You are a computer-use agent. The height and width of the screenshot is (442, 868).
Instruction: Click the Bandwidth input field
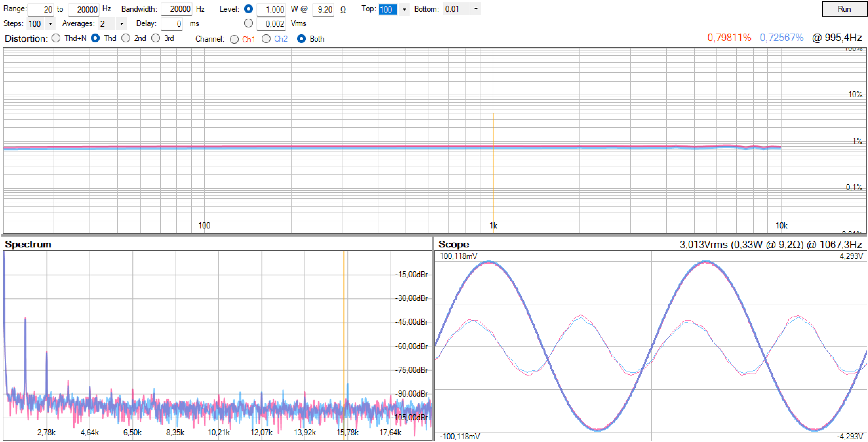[x=176, y=9]
